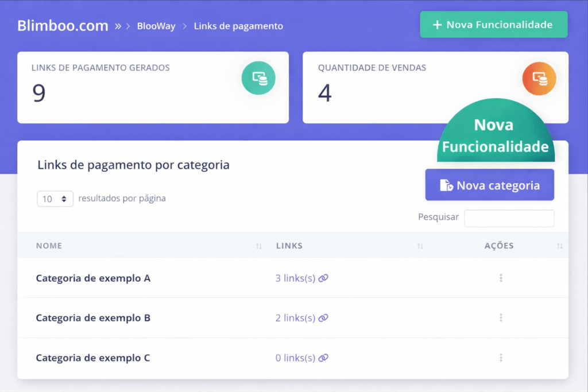The image size is (588, 392).
Task: Open actions menu for Categoria de exemplo C
Action: pyautogui.click(x=501, y=358)
